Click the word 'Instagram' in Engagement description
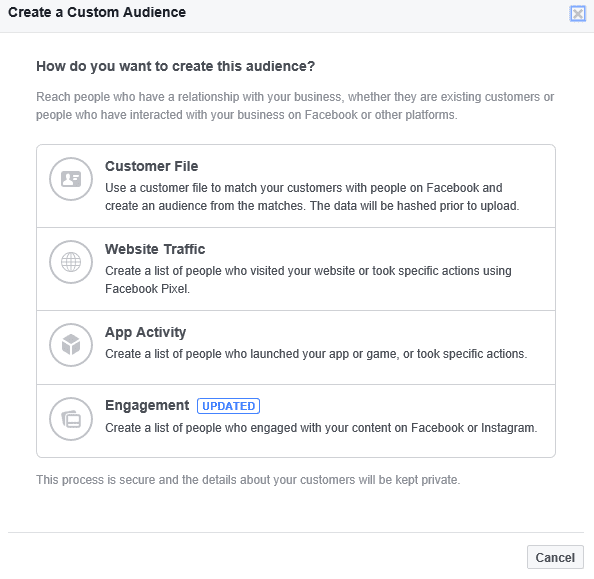The height and width of the screenshot is (579, 594). tap(509, 427)
